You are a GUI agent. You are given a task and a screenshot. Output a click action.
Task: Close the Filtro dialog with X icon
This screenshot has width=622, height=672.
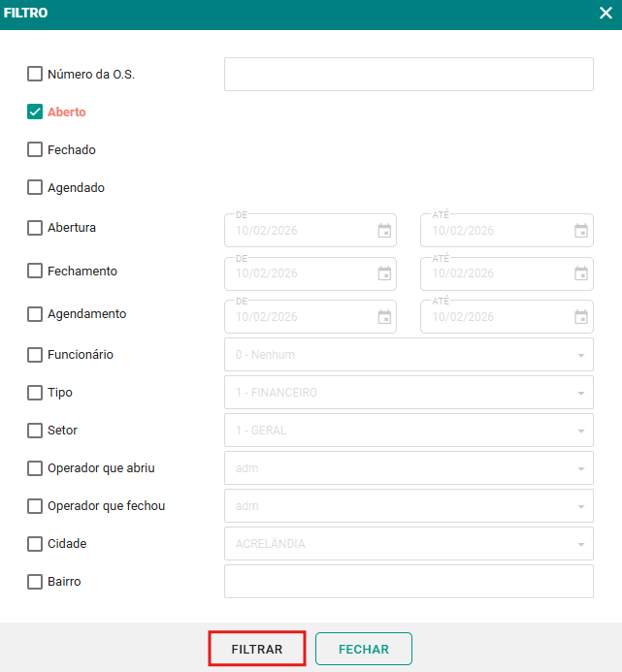(606, 14)
